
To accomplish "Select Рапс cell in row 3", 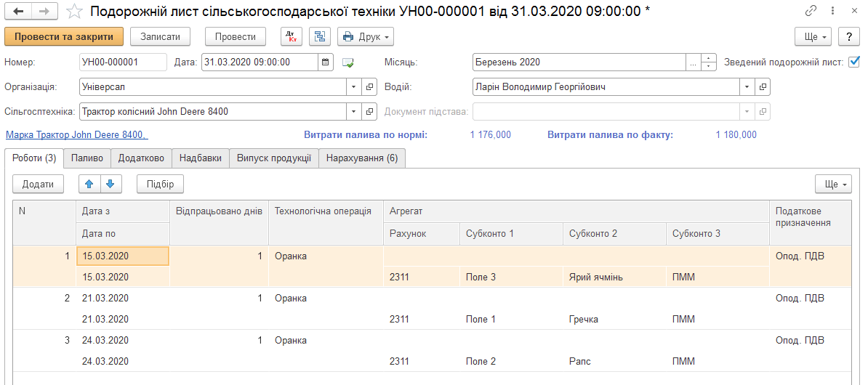I will coord(614,361).
